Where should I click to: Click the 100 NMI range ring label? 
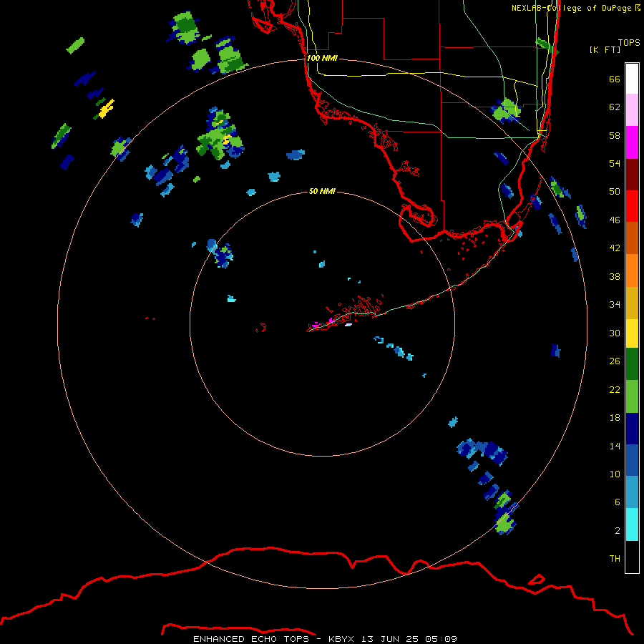(322, 58)
